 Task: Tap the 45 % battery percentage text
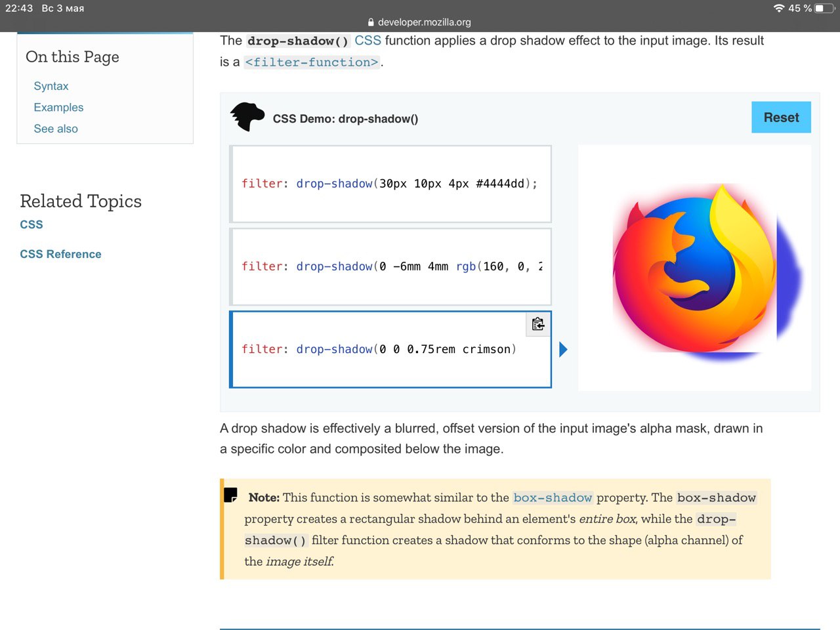point(800,8)
